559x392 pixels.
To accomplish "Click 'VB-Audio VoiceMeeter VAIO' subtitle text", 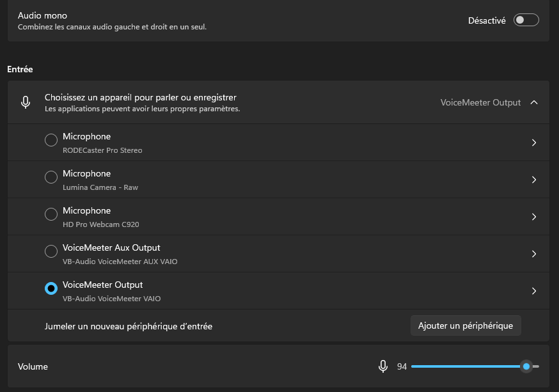I will [111, 299].
